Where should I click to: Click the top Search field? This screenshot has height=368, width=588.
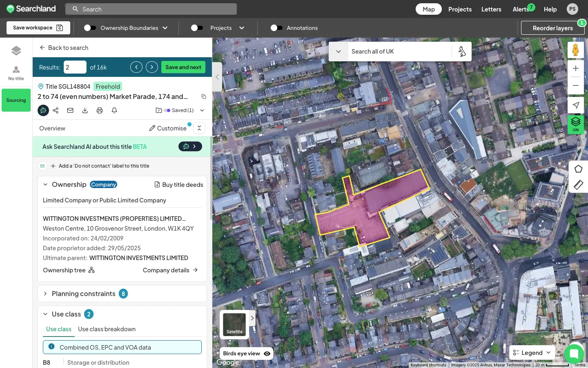click(x=151, y=9)
